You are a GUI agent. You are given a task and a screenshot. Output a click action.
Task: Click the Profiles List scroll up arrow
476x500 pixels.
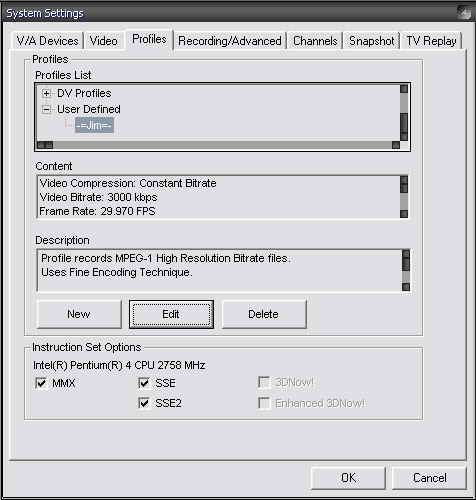(404, 89)
